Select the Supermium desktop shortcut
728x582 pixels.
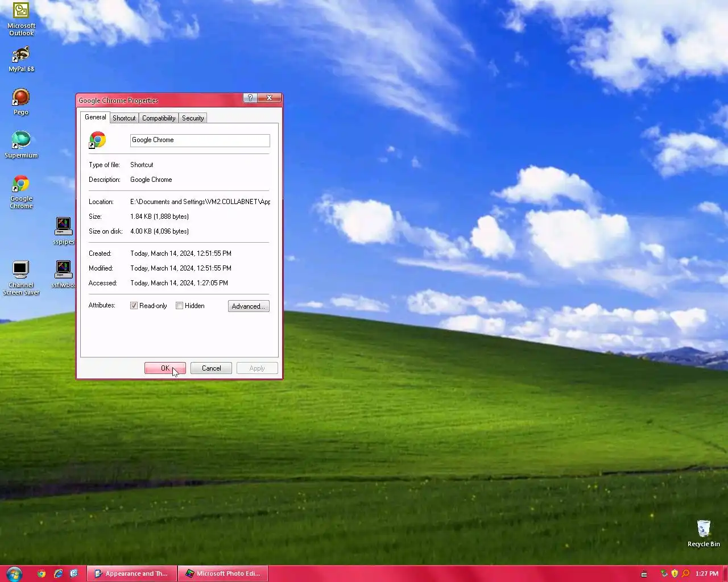pyautogui.click(x=21, y=145)
